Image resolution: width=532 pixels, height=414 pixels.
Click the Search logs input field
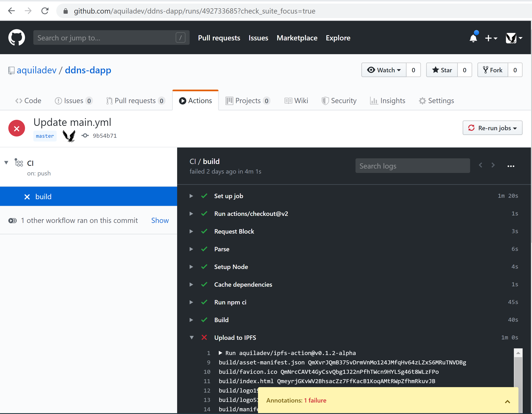point(412,166)
